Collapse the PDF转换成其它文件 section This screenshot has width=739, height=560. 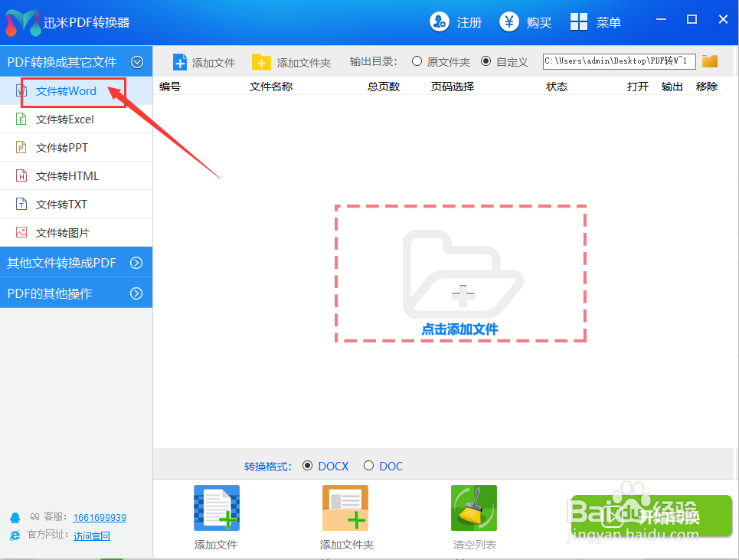tap(137, 61)
